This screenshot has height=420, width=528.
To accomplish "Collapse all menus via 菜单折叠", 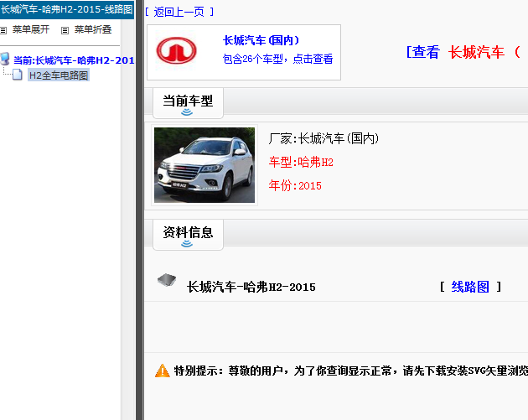I will coord(93,29).
